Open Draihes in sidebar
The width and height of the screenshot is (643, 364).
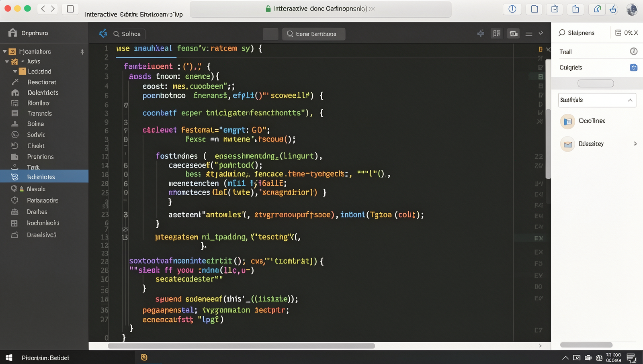[37, 212]
